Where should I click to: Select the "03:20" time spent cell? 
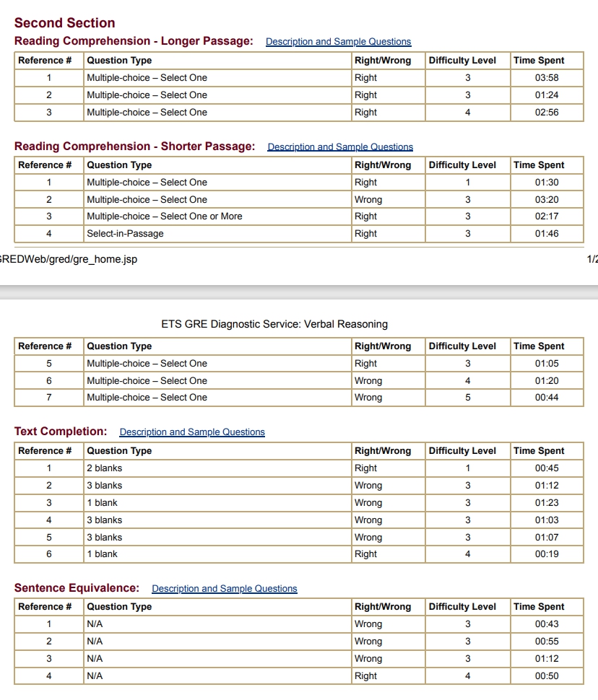(x=547, y=200)
